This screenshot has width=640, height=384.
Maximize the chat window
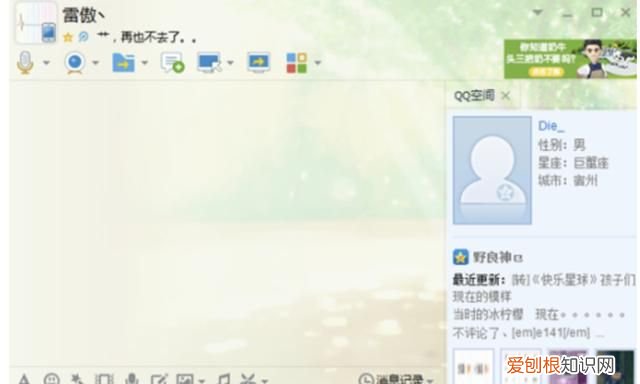tap(597, 13)
